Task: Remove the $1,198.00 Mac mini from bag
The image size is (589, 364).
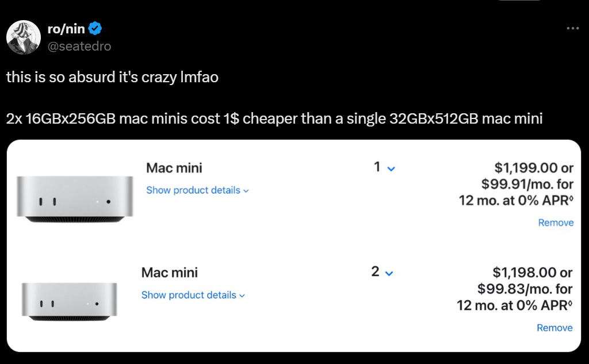Action: [554, 328]
